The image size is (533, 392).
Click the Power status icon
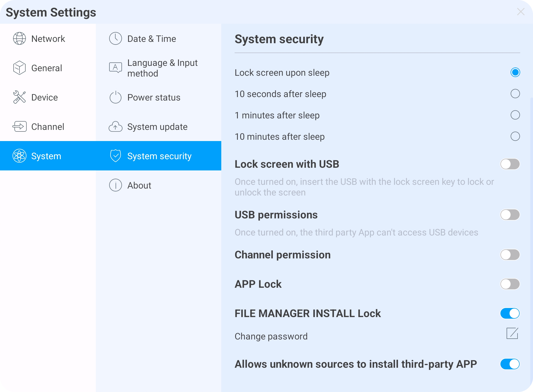pos(116,97)
